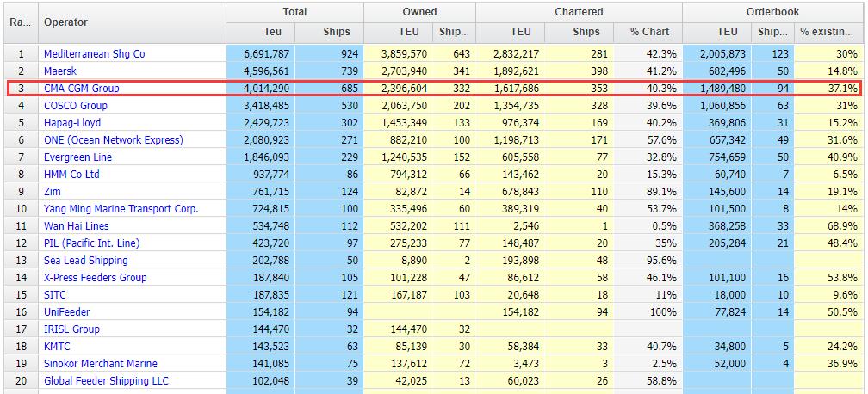The image size is (868, 394).
Task: Open the PIL (Pacific Int. Line) link
Action: point(92,243)
